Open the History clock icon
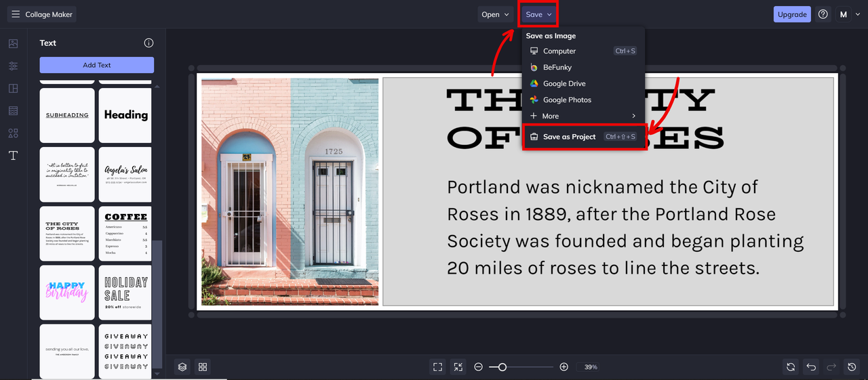The image size is (868, 380). pyautogui.click(x=852, y=366)
